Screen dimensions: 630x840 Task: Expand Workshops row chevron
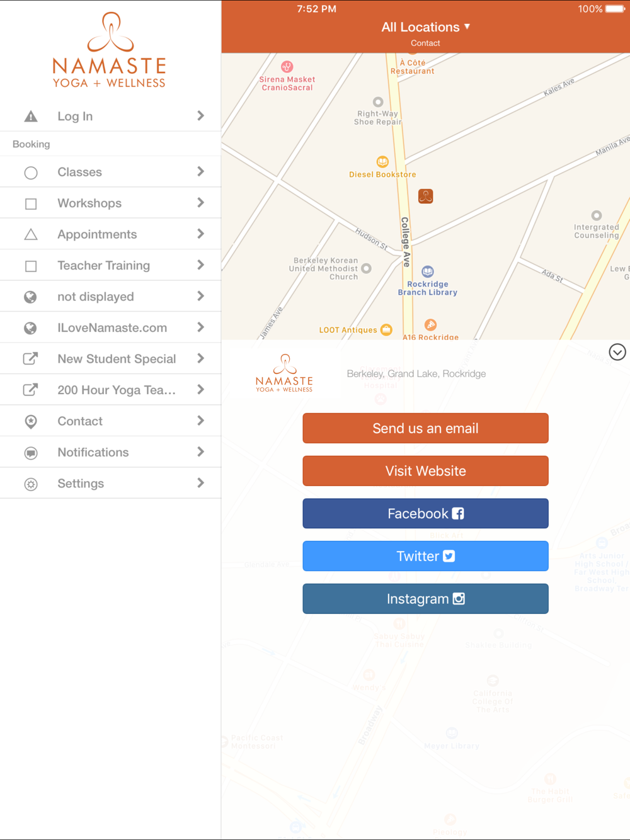[200, 203]
